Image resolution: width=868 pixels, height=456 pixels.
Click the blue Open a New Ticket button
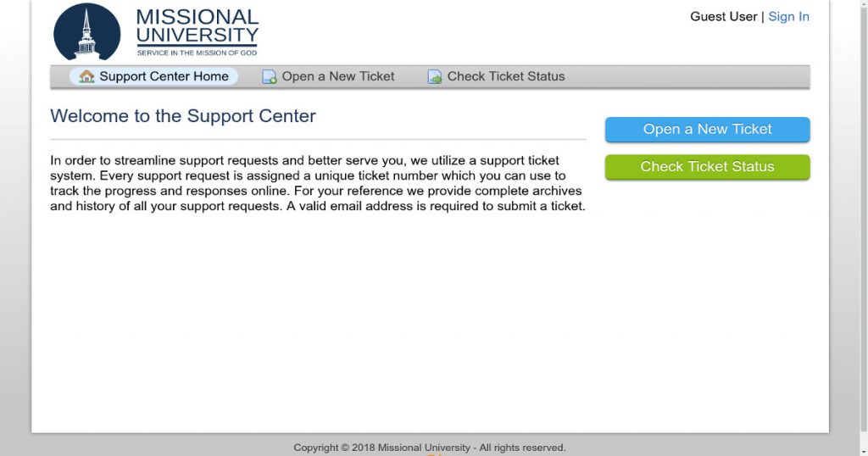pyautogui.click(x=708, y=130)
